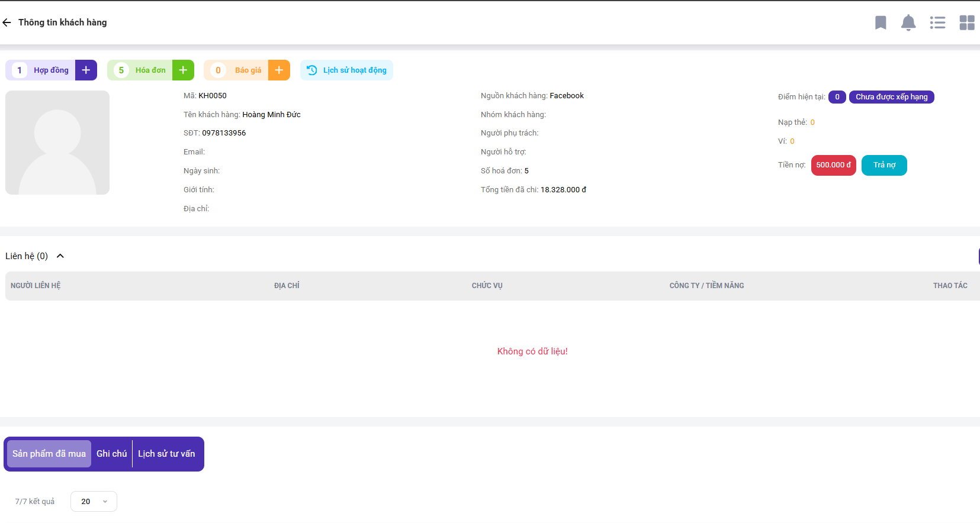The width and height of the screenshot is (980, 523).
Task: Open Lịch sử hoạt động history
Action: (347, 70)
